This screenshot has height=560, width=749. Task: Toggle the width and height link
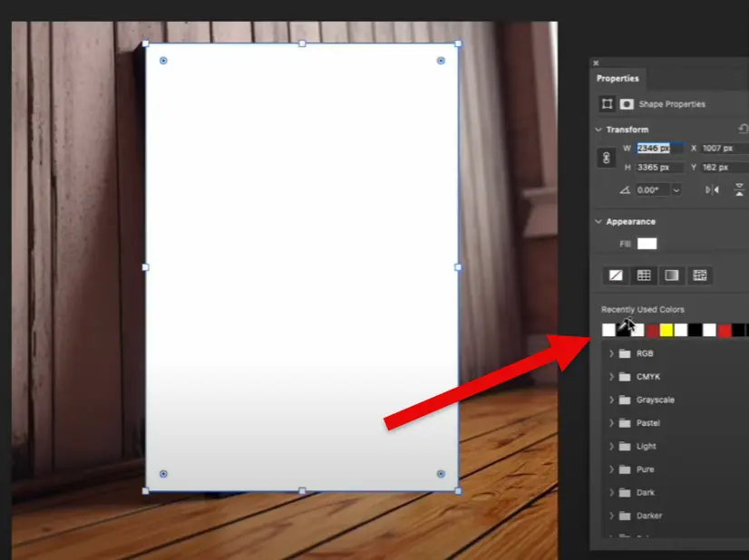[x=607, y=158]
